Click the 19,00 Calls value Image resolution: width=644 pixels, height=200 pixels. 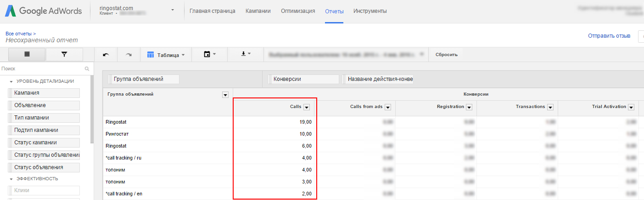pos(305,122)
